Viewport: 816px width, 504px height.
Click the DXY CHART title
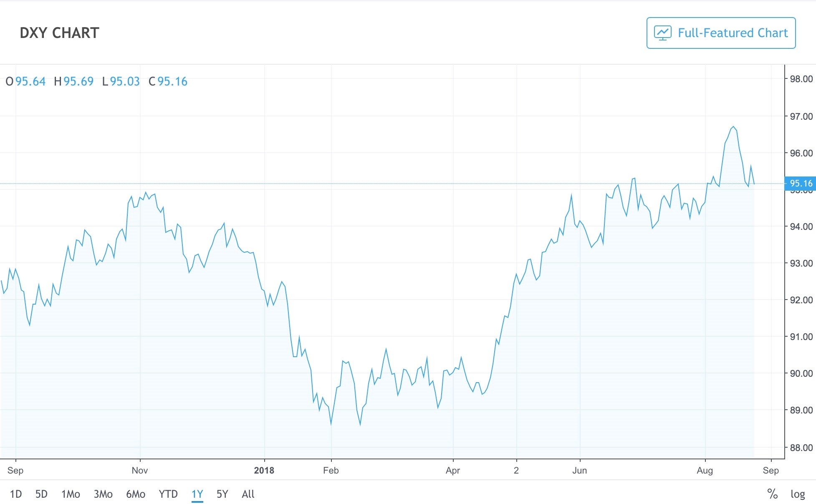pos(59,33)
